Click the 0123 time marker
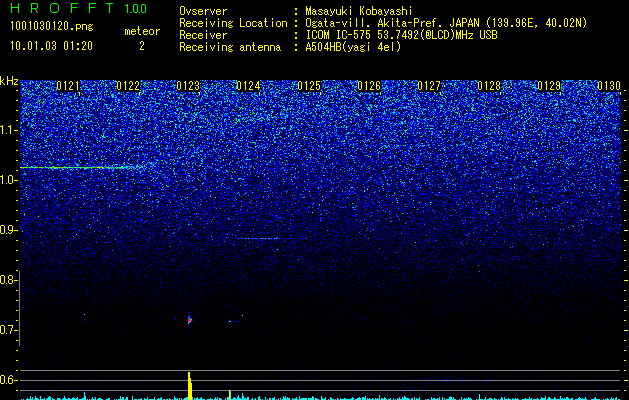Screen dimensions: 629x400 (188, 86)
